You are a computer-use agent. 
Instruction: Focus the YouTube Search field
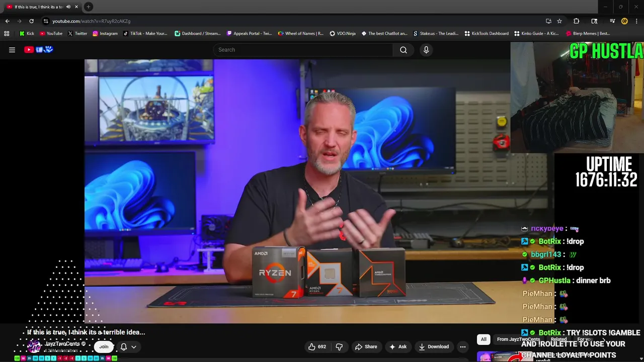click(x=303, y=50)
